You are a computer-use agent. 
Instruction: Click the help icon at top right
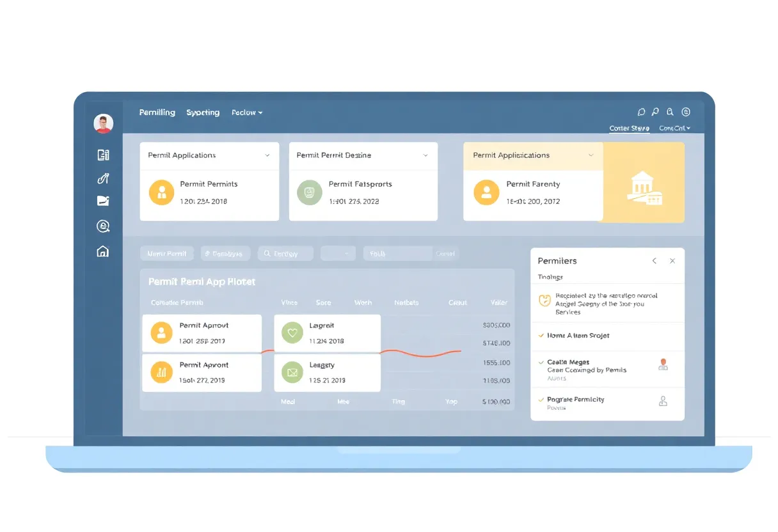pyautogui.click(x=686, y=111)
